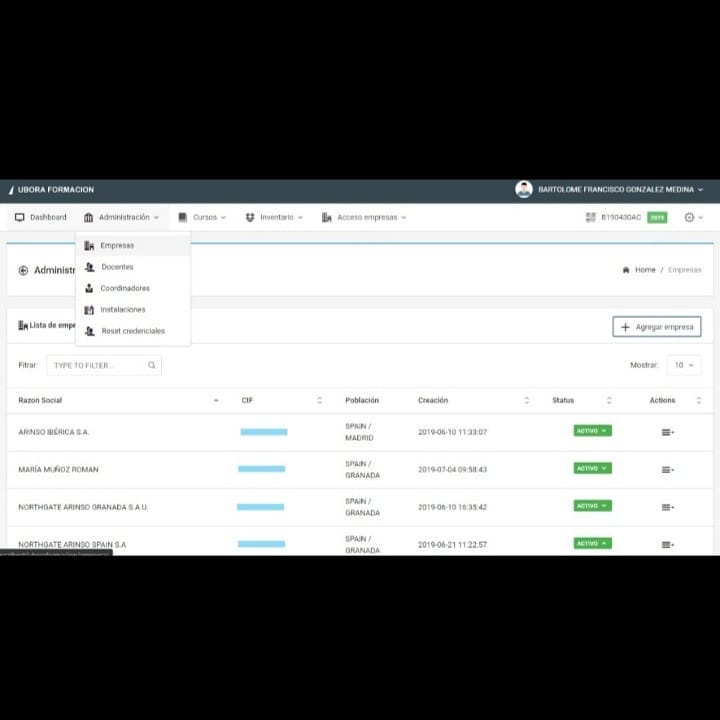This screenshot has height=720, width=720.
Task: Click the 2019-06-10 11:33:07 creation date
Action: pos(452,432)
